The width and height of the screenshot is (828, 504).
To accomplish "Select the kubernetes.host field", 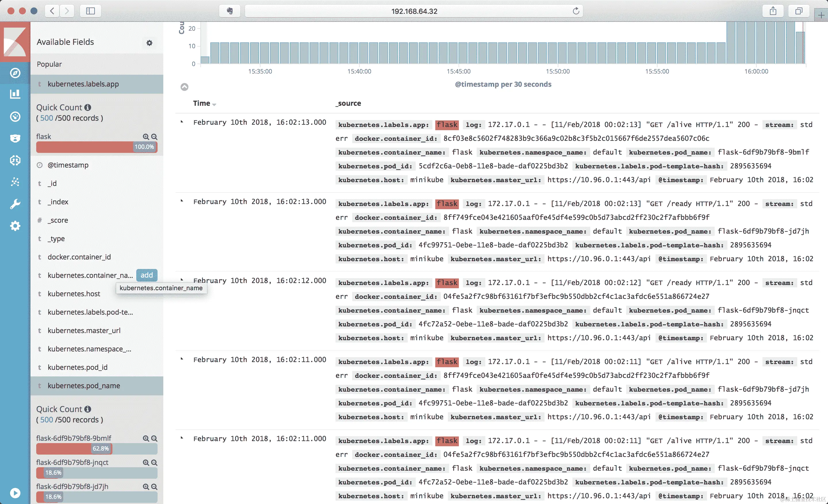I will (74, 293).
